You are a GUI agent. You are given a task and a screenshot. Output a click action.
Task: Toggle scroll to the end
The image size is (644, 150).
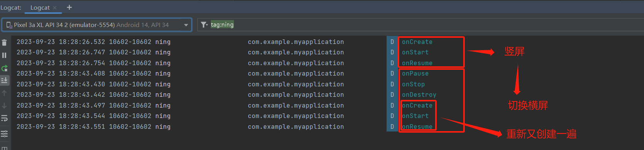tap(4, 80)
